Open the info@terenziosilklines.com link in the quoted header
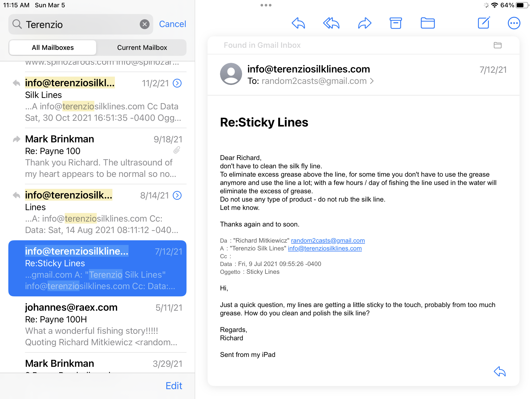Image resolution: width=532 pixels, height=399 pixels. 325,248
